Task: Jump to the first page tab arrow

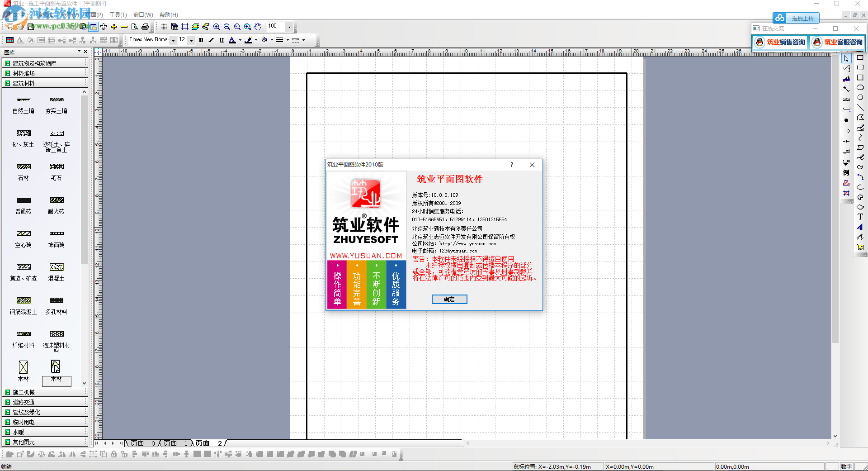Action: 97,443
